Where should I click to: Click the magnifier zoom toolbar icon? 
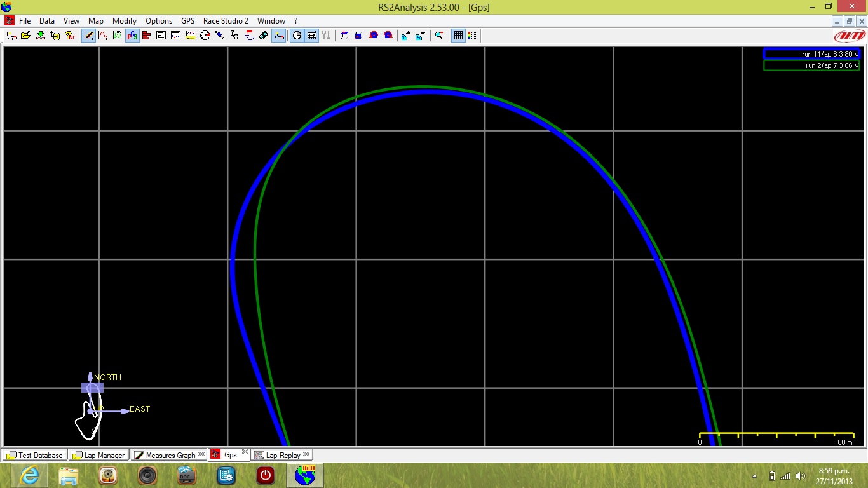point(438,36)
